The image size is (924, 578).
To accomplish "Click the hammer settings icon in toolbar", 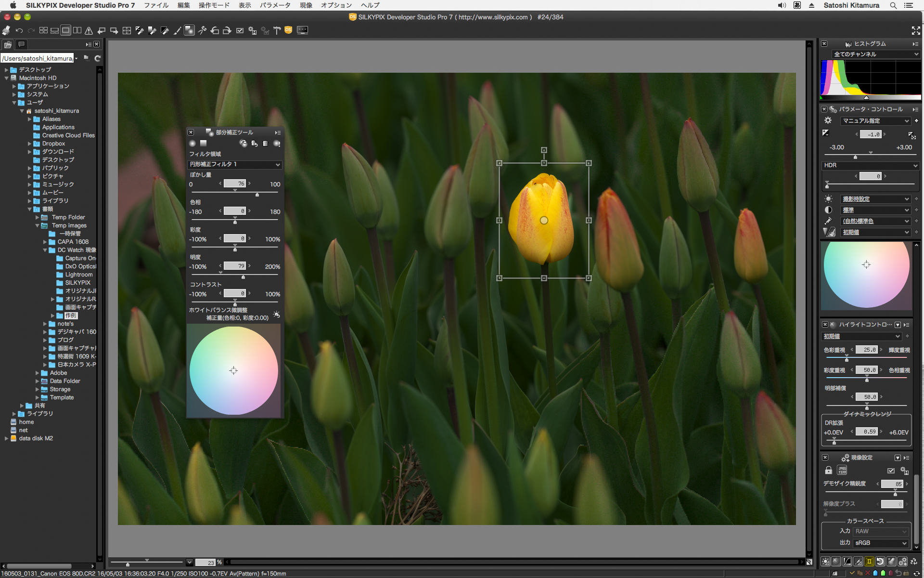I will coord(277,30).
